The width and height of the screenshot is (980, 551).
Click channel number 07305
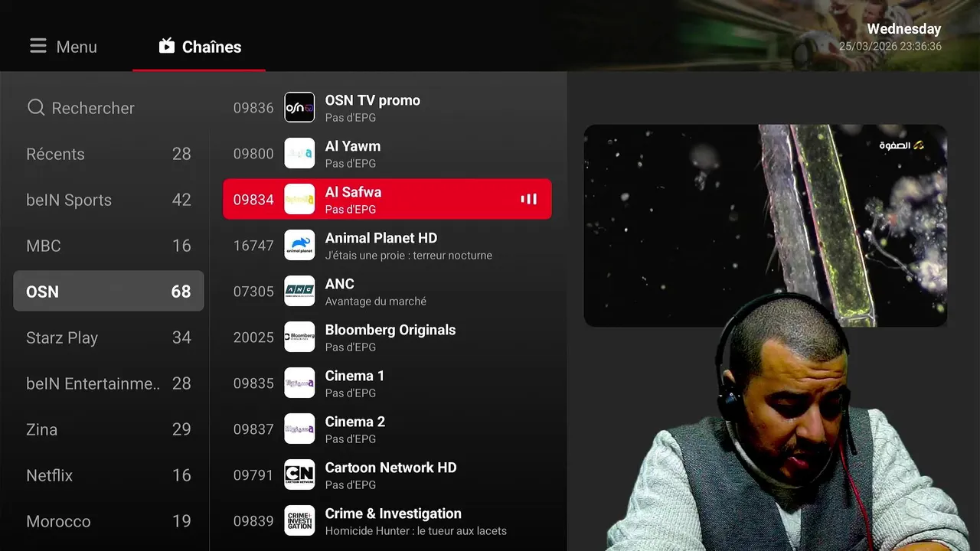253,292
